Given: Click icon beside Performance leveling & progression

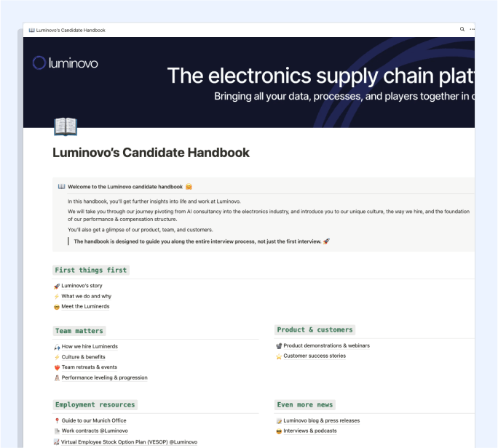Looking at the screenshot, I should click(57, 378).
